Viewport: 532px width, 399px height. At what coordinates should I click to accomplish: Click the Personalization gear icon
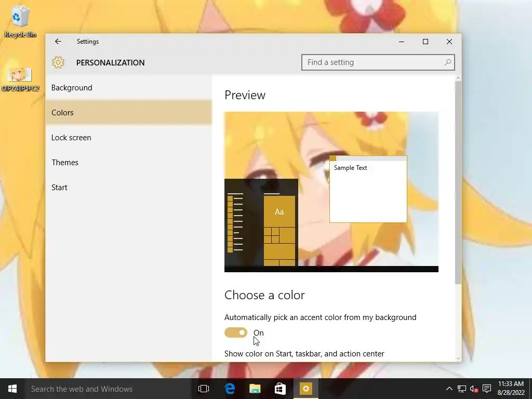coord(58,62)
